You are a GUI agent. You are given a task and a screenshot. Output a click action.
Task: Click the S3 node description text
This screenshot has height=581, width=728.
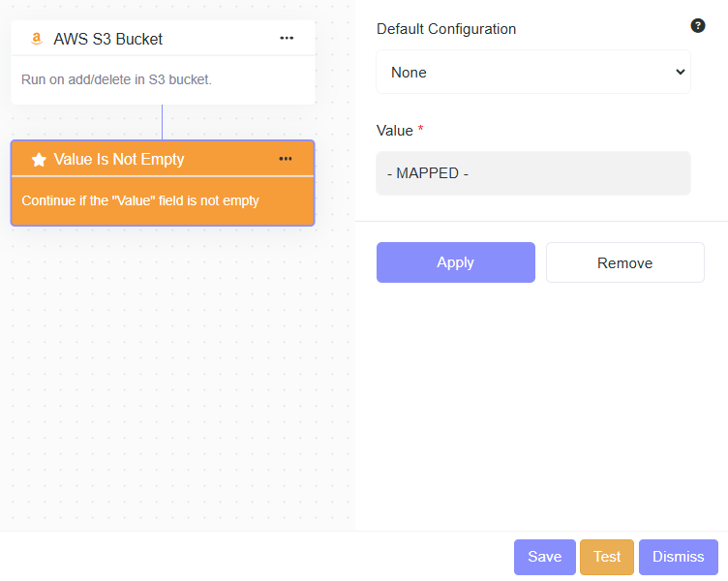click(116, 79)
